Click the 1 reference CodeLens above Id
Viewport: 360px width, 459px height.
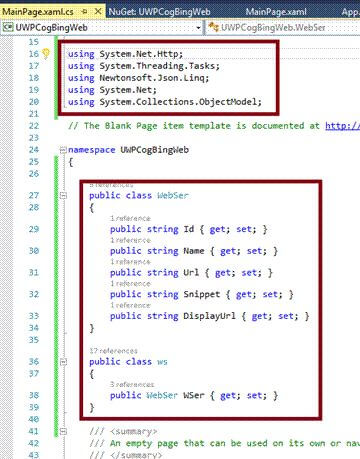(x=130, y=218)
